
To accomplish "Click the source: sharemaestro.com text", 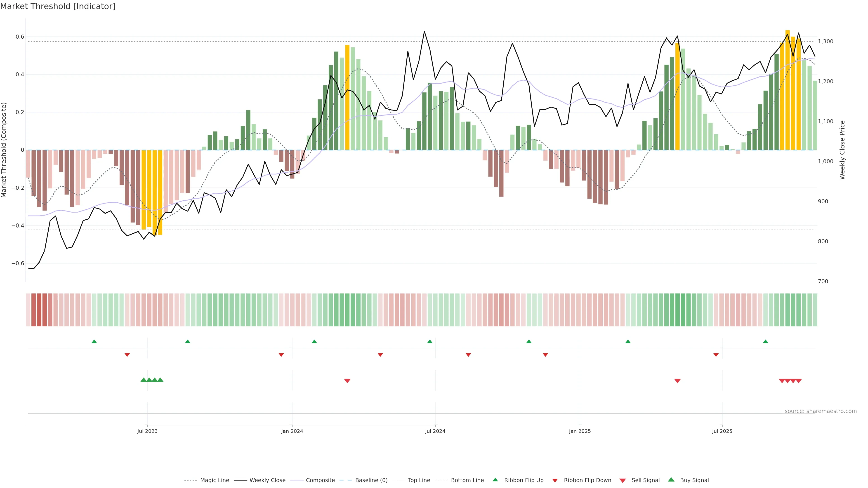I will 821,411.
